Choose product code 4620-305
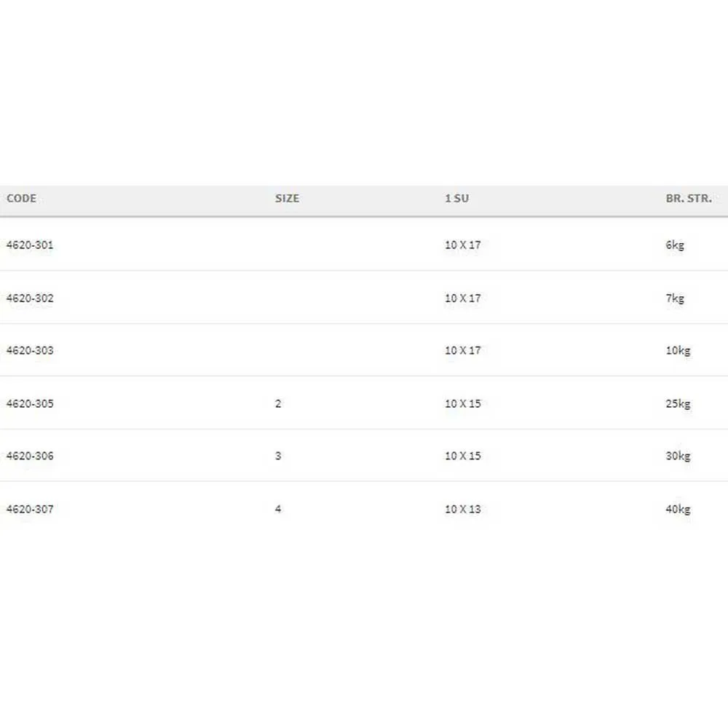 click(30, 403)
